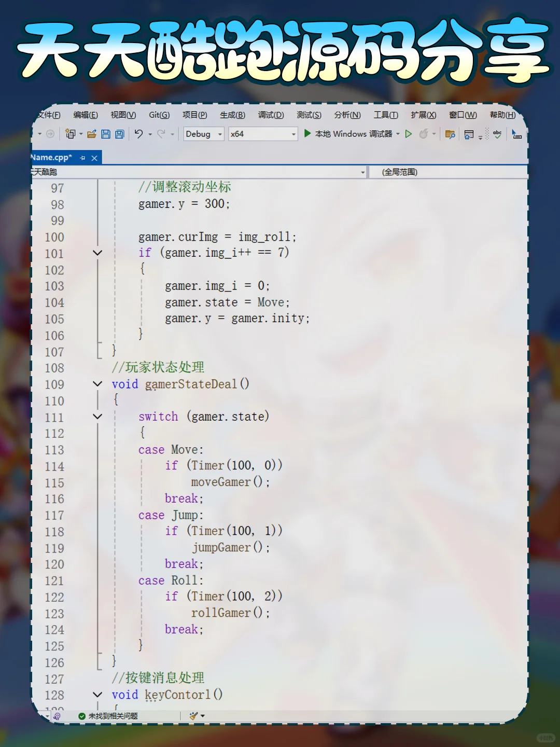Save the current file icon
The width and height of the screenshot is (560, 747).
pos(106,134)
